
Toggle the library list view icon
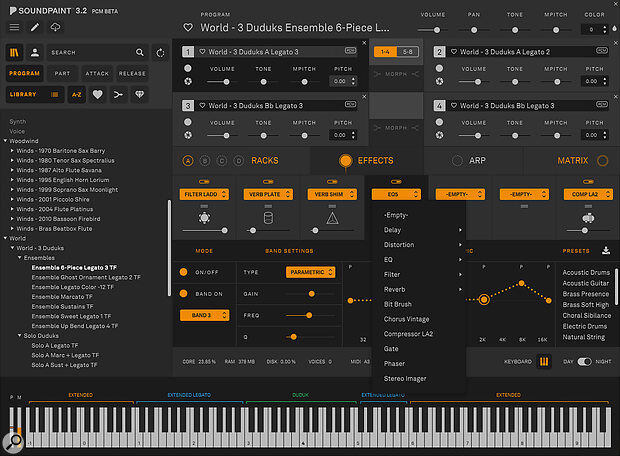pos(55,95)
